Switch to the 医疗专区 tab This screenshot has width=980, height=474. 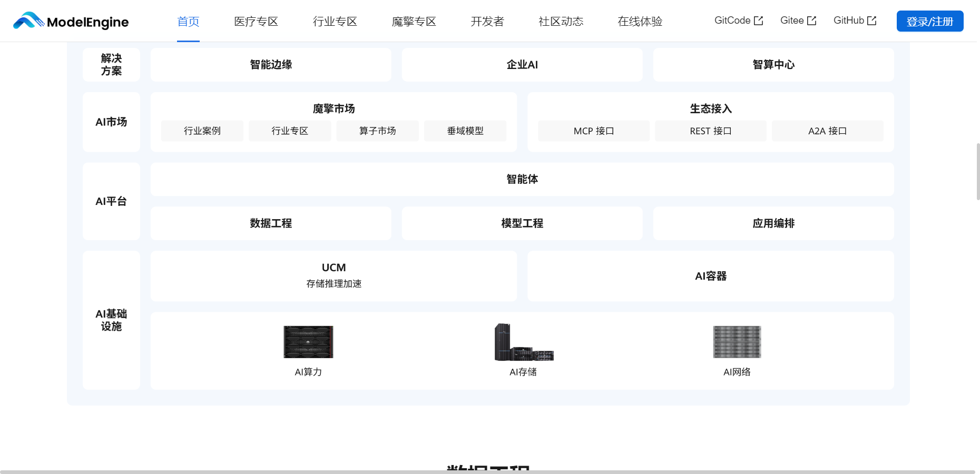[256, 22]
